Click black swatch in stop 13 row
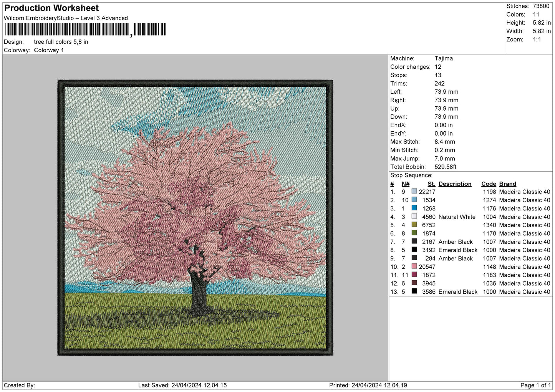This screenshot has width=555, height=392. tap(414, 291)
